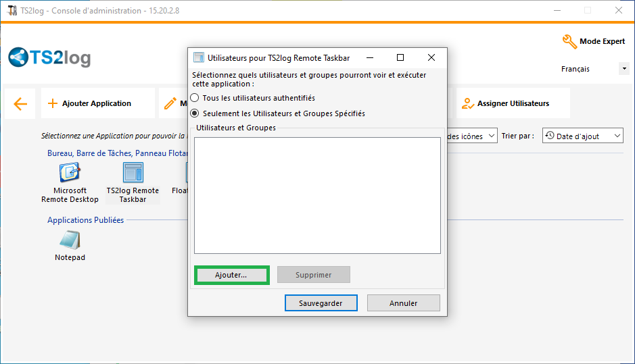Minimize the TS2log administration console
The image size is (635, 364).
557,11
